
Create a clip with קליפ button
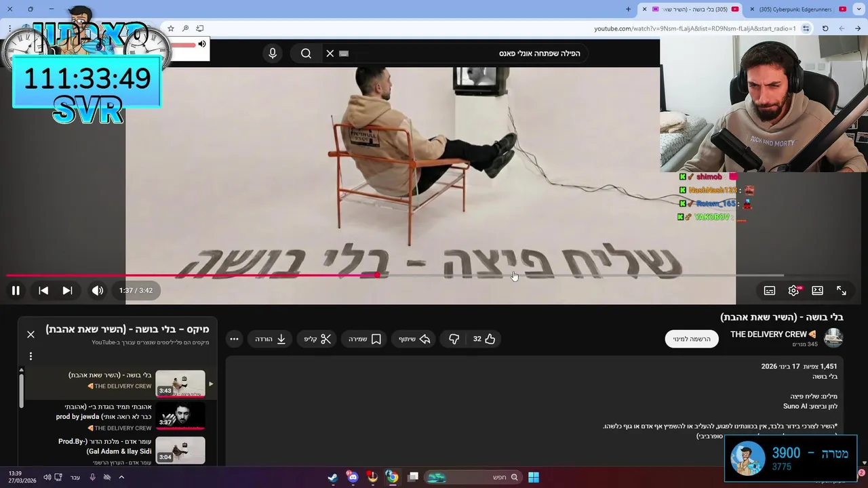click(x=317, y=339)
